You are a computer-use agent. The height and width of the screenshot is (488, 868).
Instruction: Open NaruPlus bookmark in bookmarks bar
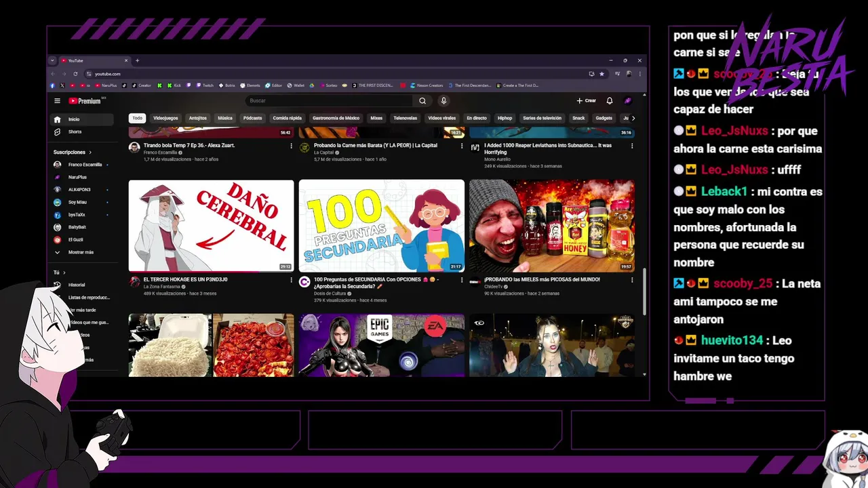tap(106, 85)
